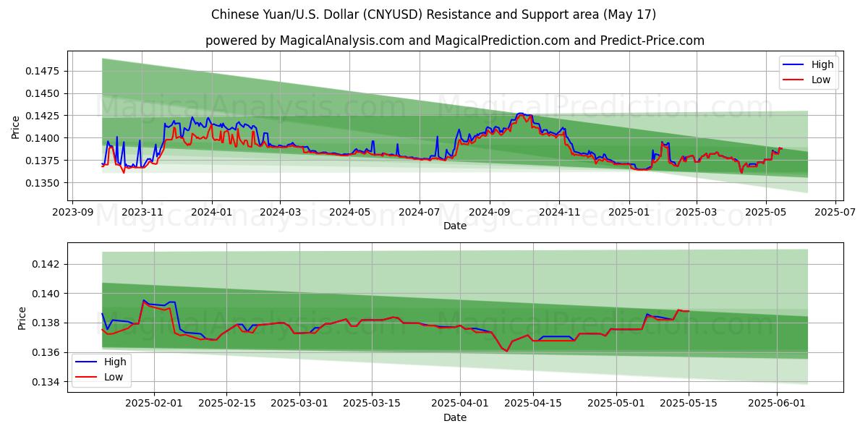Click the 2025-03 date tick label

(x=697, y=213)
